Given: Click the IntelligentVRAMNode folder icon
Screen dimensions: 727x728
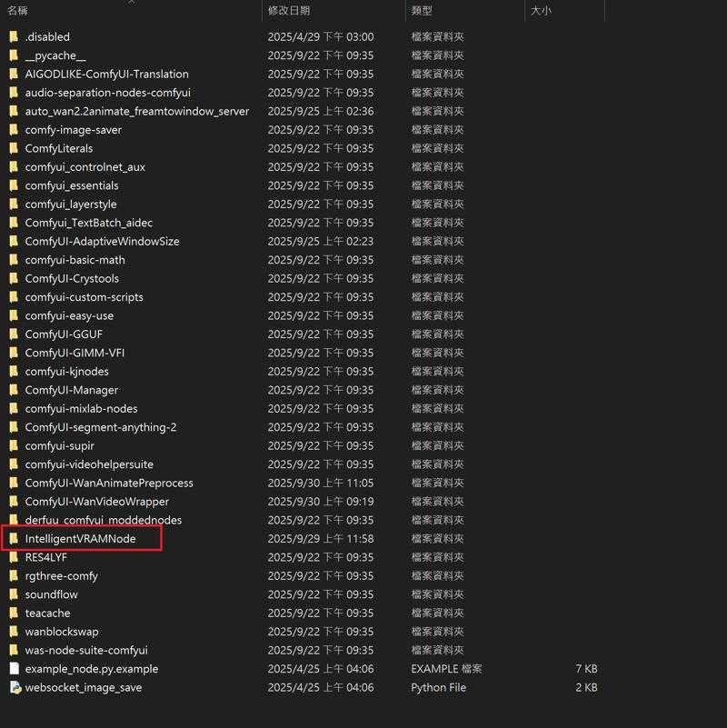Looking at the screenshot, I should (14, 539).
